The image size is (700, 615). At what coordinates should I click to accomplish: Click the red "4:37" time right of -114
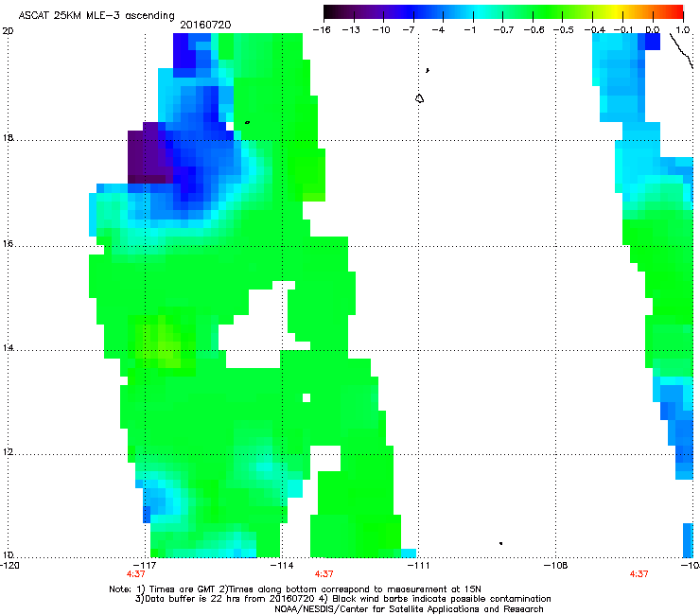click(324, 574)
